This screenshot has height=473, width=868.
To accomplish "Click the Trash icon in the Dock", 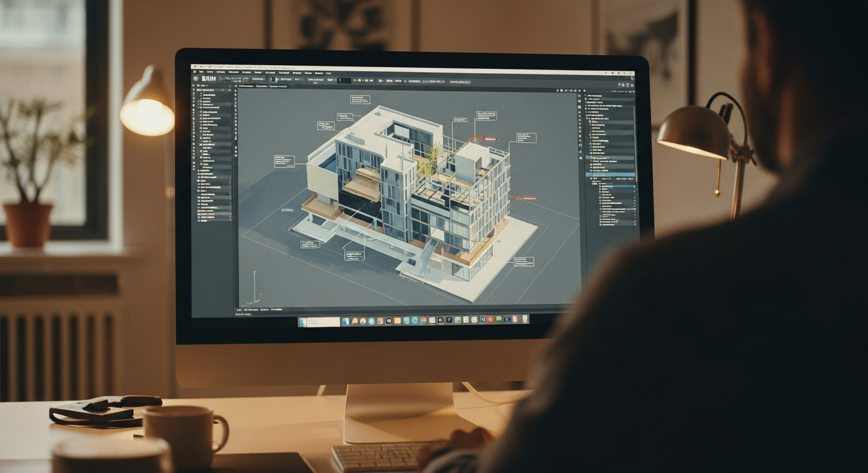I will [x=525, y=319].
